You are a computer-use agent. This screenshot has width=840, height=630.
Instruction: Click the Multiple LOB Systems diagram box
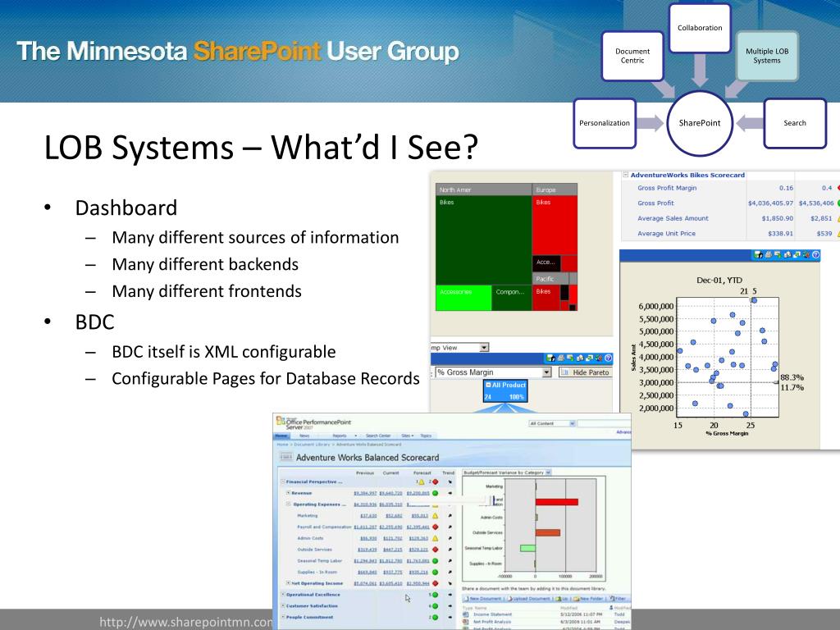point(767,57)
